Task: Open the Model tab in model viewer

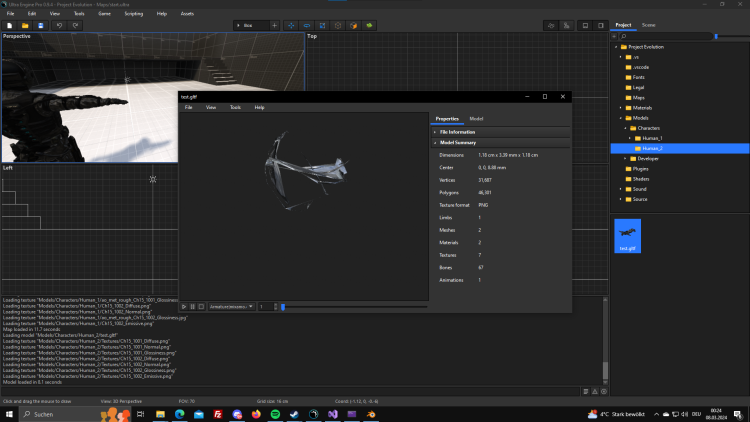Action: point(476,118)
